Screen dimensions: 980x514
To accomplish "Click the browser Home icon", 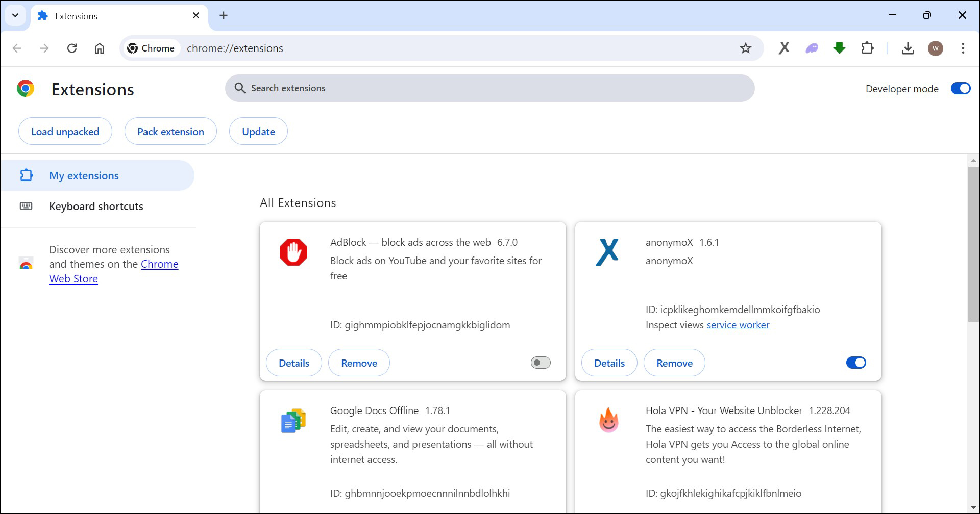I will 100,48.
